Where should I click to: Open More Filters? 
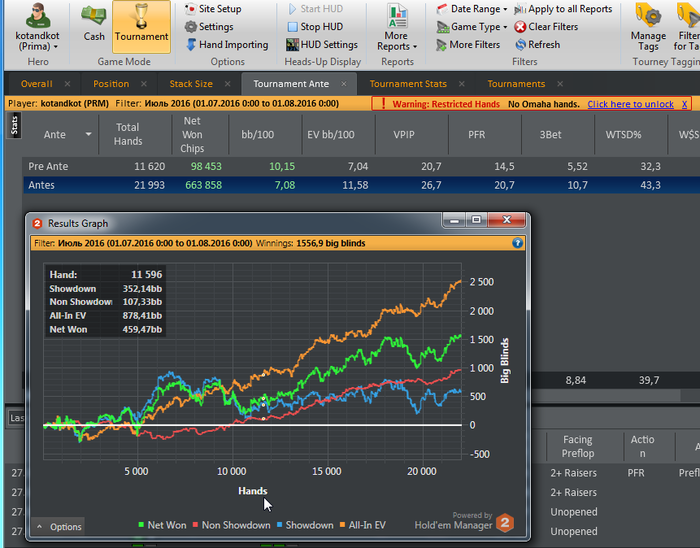(468, 45)
